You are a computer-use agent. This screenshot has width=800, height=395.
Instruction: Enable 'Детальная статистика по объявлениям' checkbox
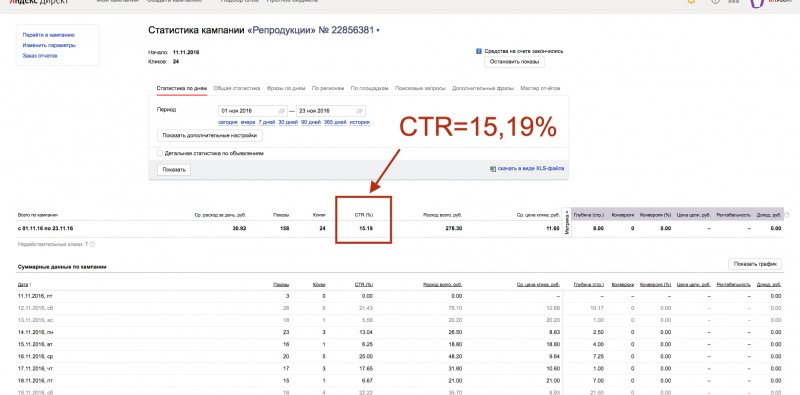click(160, 153)
